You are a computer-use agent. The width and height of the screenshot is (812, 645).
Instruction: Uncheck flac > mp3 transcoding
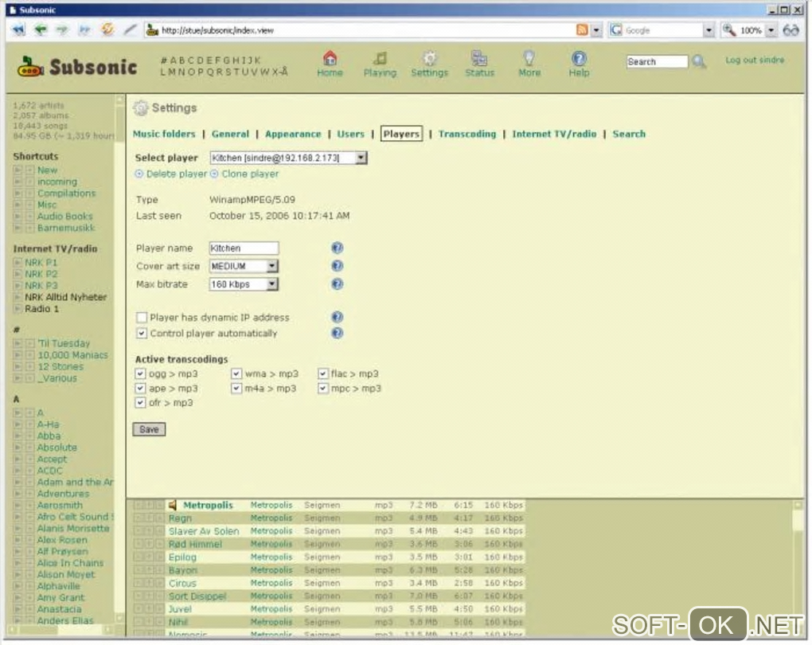click(x=322, y=373)
